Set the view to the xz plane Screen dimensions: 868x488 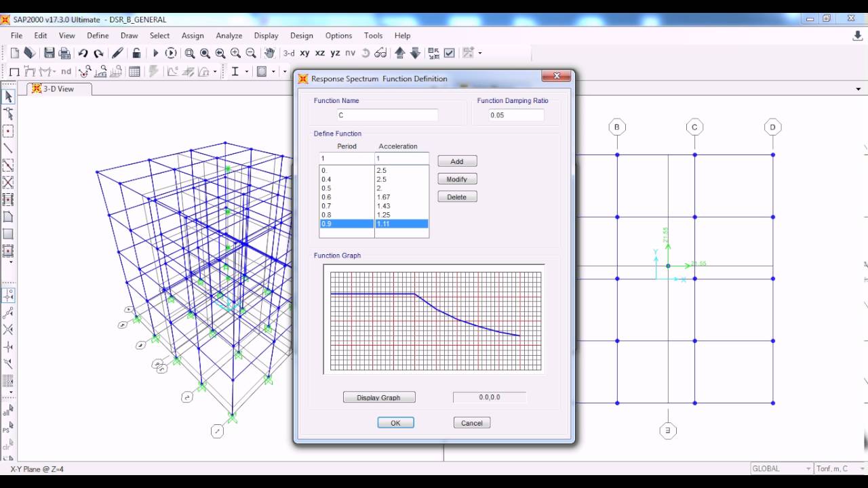point(320,53)
